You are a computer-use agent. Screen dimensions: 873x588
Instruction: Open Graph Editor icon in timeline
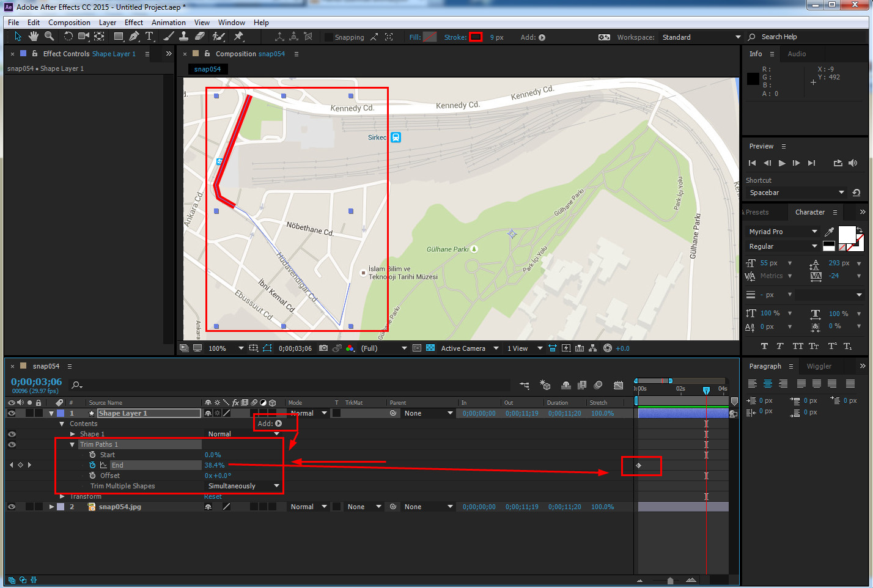point(619,385)
